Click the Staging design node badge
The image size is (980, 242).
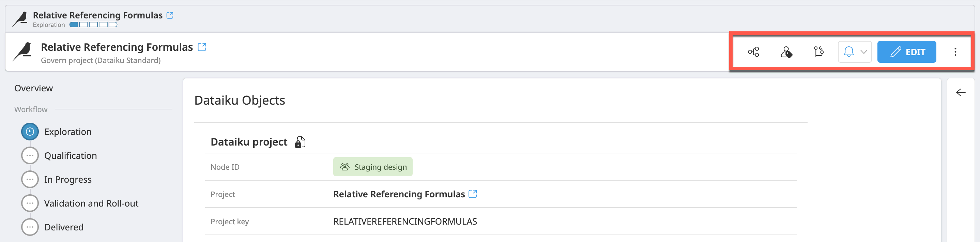[373, 167]
